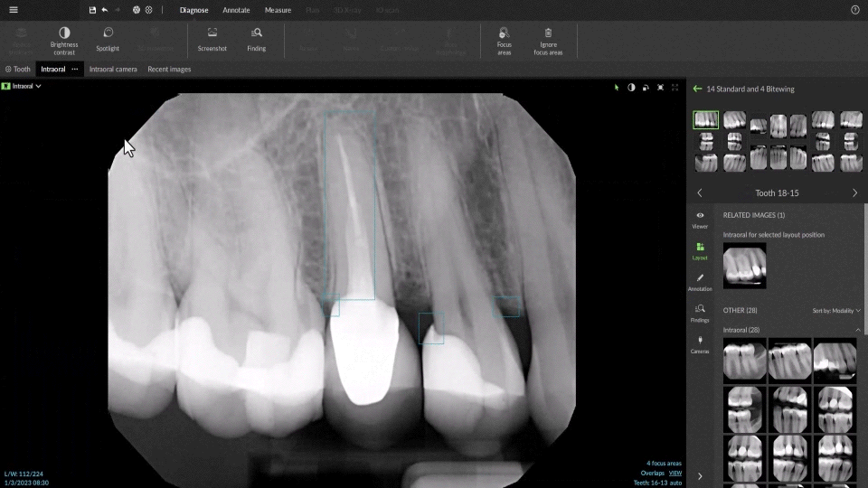Select the top-right layout thumbnail

coord(851,120)
